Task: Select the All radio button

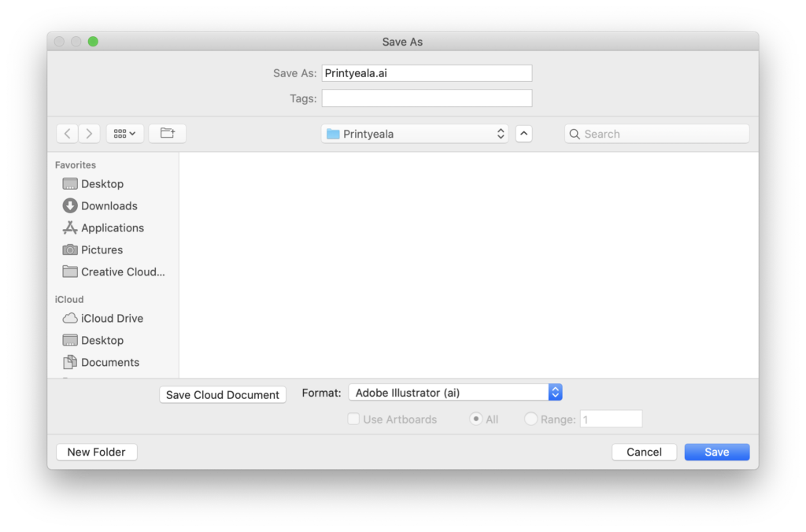Action: pos(475,419)
